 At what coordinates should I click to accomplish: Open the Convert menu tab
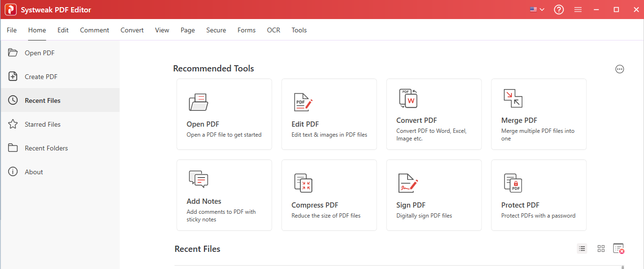[x=132, y=30]
